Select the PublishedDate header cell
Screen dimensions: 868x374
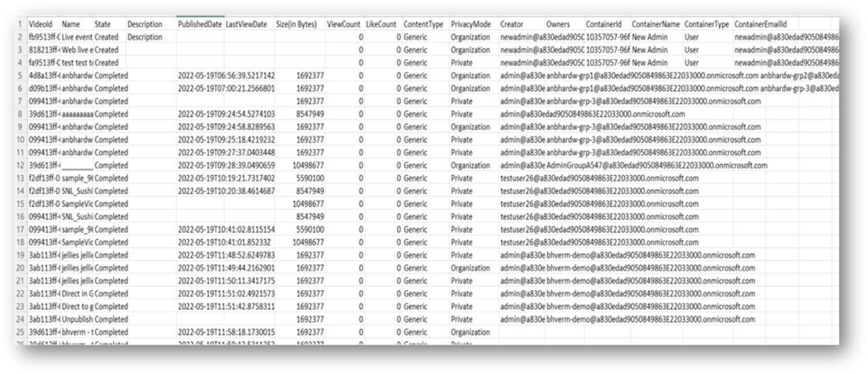coord(200,24)
